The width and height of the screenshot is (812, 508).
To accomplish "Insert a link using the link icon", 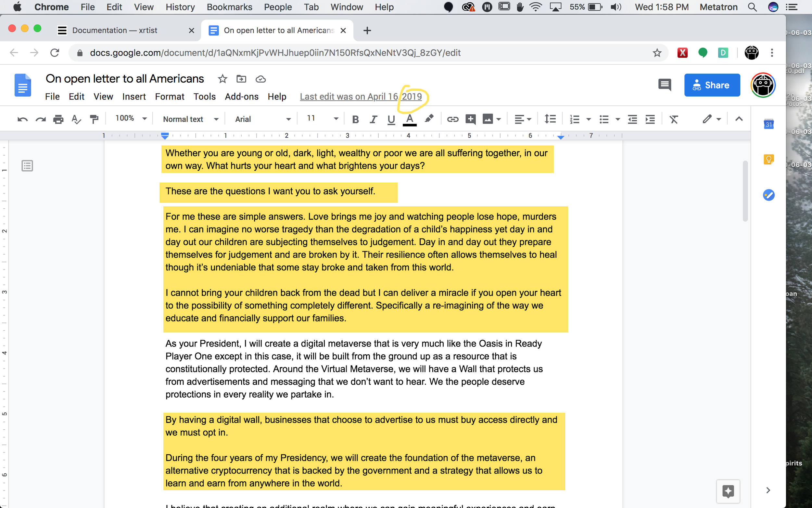I will click(x=452, y=119).
